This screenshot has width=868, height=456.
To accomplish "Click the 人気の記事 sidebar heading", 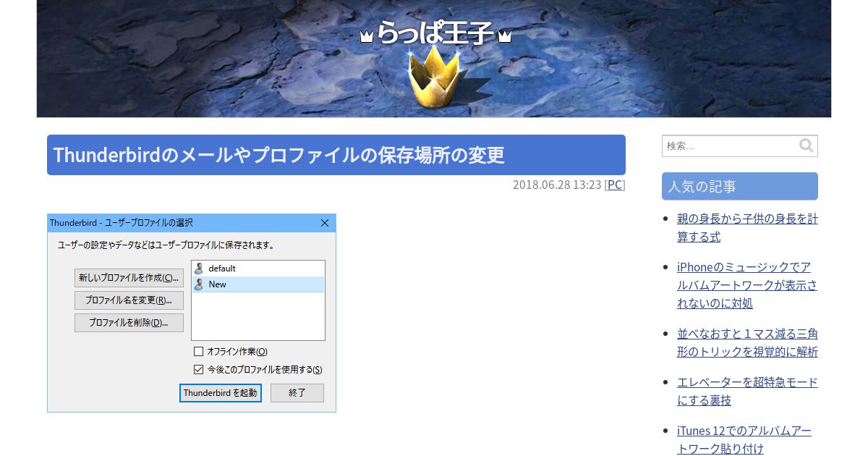I will [x=740, y=186].
